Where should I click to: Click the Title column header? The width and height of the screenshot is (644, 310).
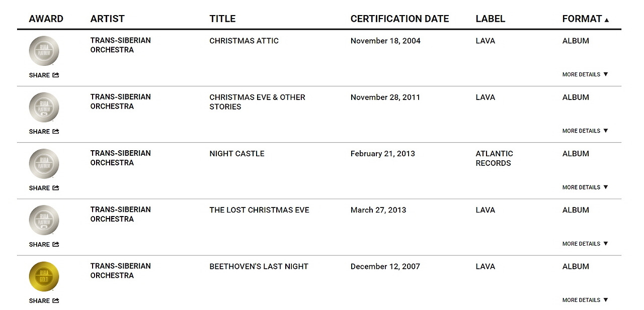(x=222, y=19)
